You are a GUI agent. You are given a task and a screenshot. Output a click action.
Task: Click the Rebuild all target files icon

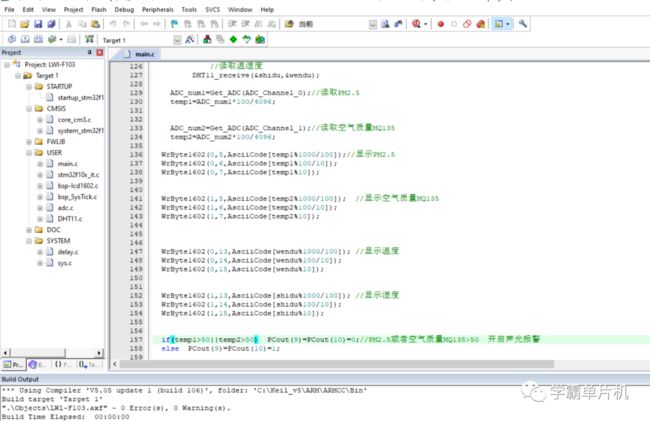tap(39, 39)
